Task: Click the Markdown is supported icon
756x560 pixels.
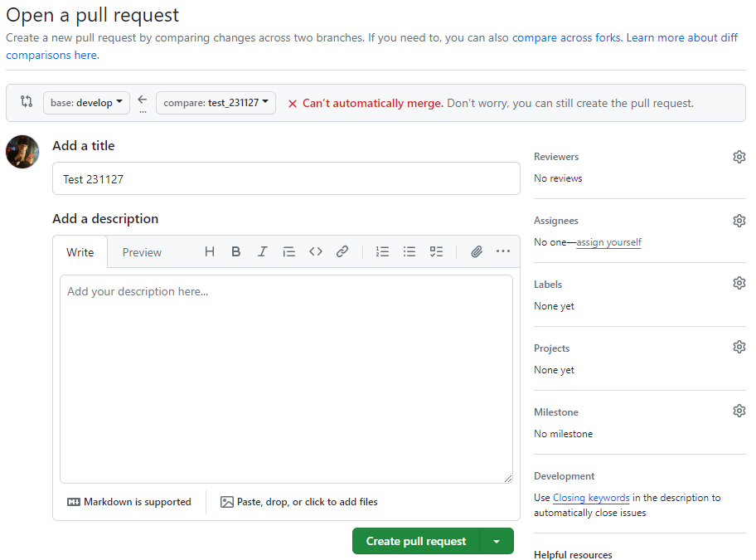Action: (x=74, y=502)
